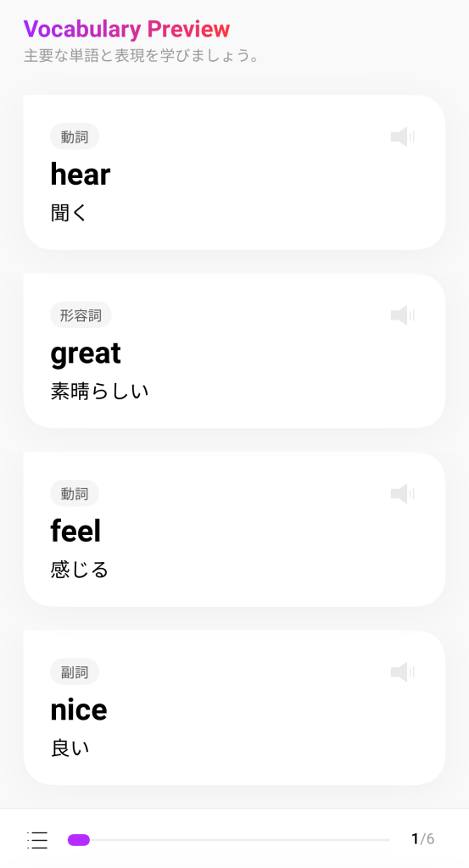Click the 形容詞 tag on great card
This screenshot has width=469, height=868.
click(81, 315)
